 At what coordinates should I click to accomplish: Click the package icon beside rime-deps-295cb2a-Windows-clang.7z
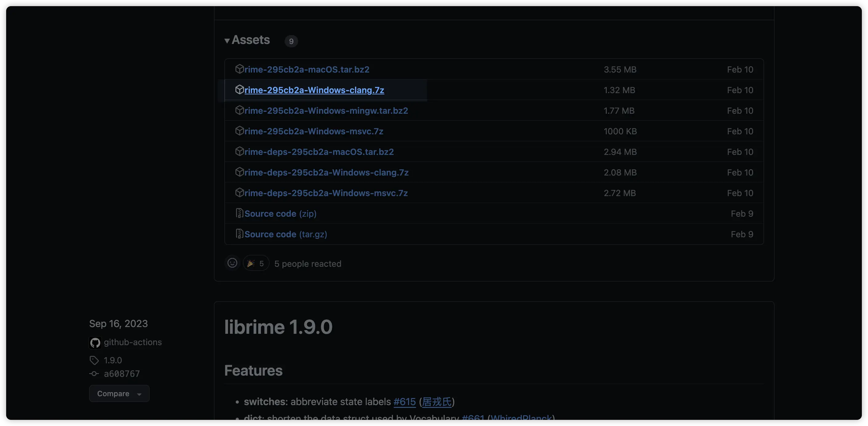coord(239,172)
